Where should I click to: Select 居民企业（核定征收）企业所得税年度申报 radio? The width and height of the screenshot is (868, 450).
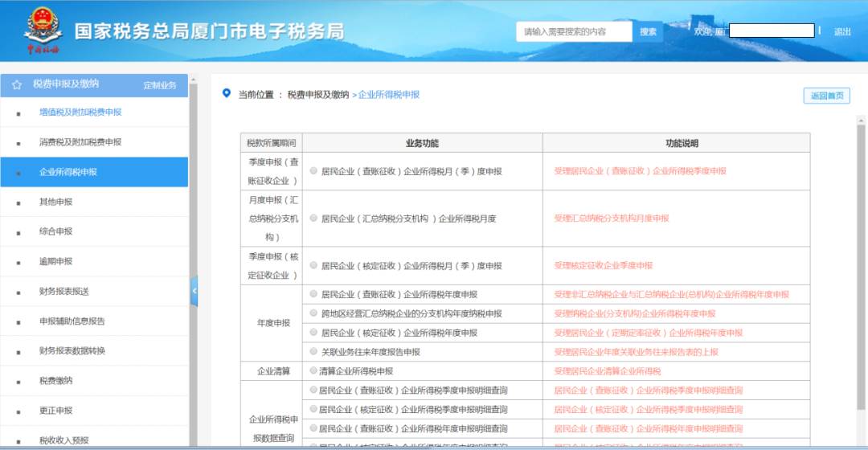tap(314, 332)
